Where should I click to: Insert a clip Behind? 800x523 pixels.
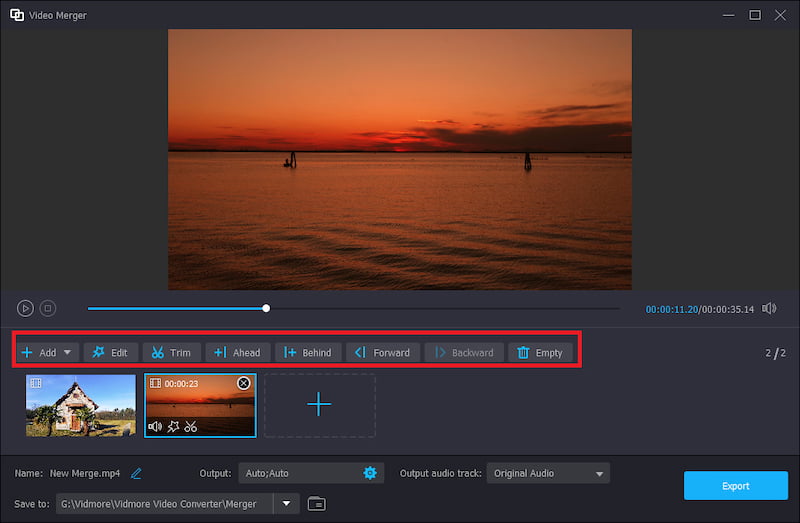pos(308,353)
